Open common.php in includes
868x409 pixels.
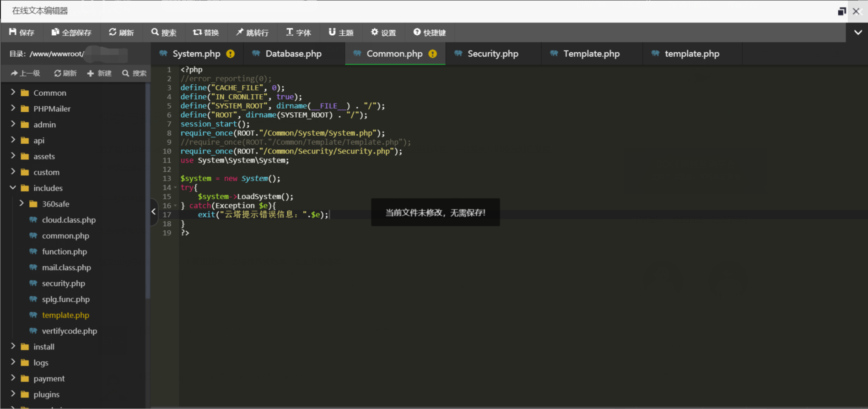(65, 236)
